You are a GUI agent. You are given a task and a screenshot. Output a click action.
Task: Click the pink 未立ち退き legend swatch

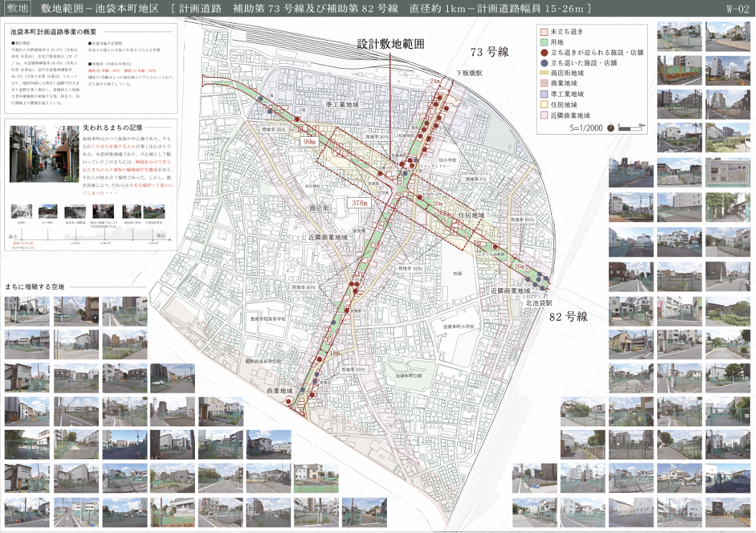(x=544, y=33)
